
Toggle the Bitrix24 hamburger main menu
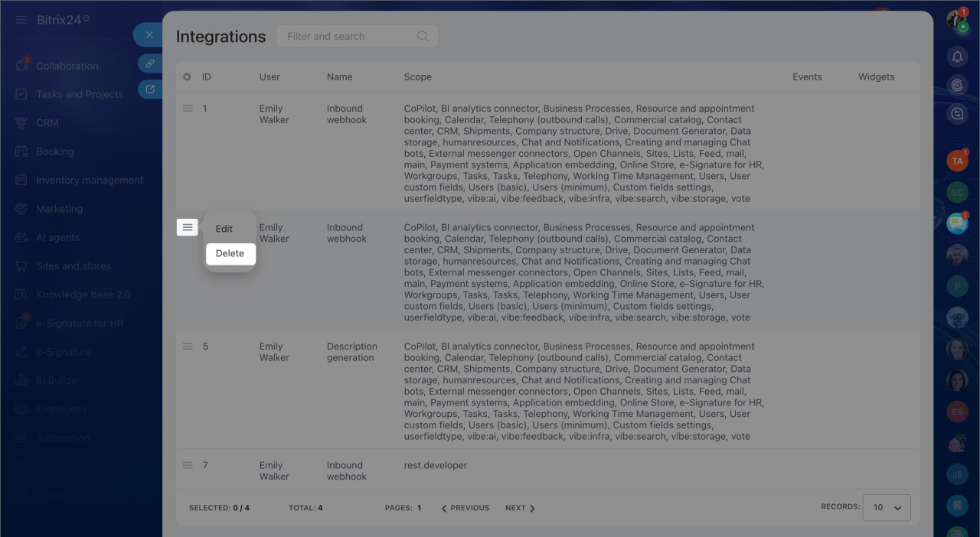pyautogui.click(x=21, y=19)
